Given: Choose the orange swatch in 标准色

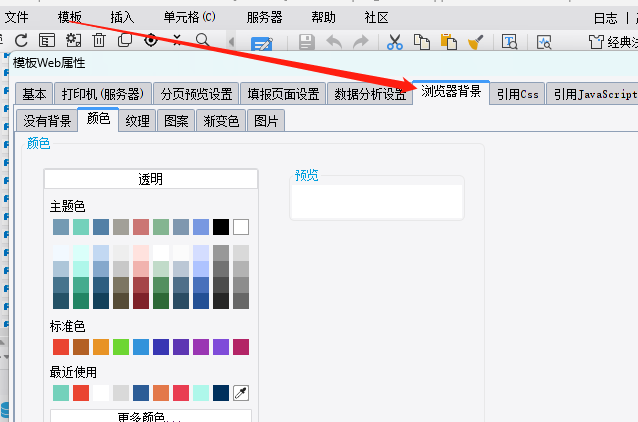Looking at the screenshot, I should click(x=101, y=347).
